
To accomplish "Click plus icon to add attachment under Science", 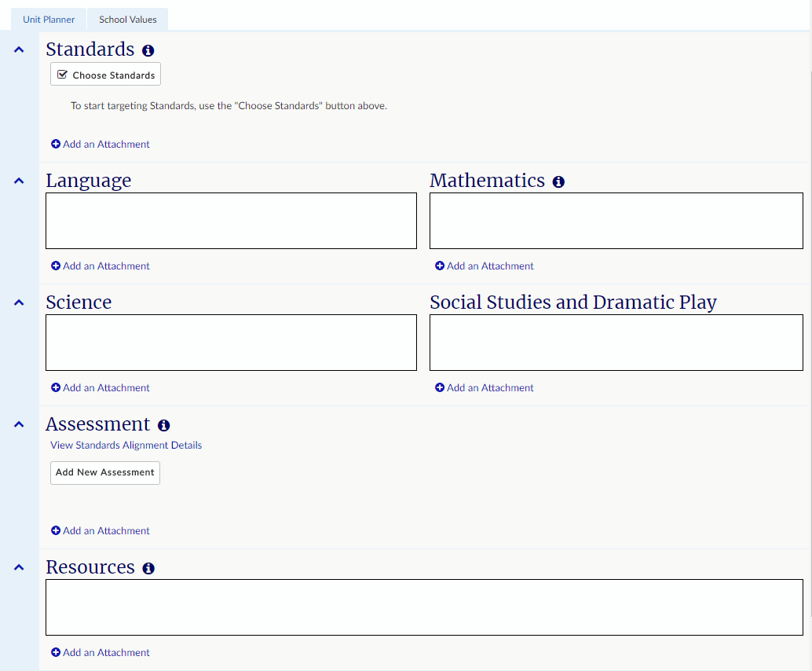I will click(x=56, y=388).
